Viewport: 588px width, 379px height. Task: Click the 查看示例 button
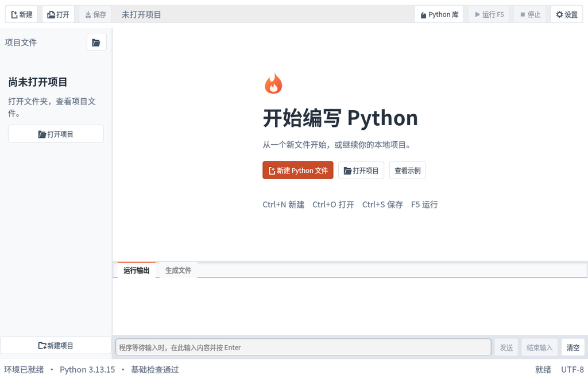click(407, 170)
